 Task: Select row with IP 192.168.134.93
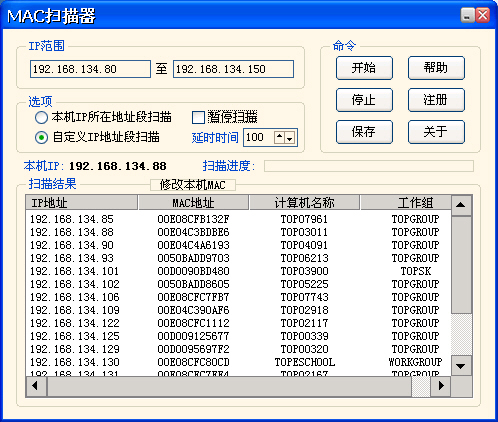click(x=238, y=258)
